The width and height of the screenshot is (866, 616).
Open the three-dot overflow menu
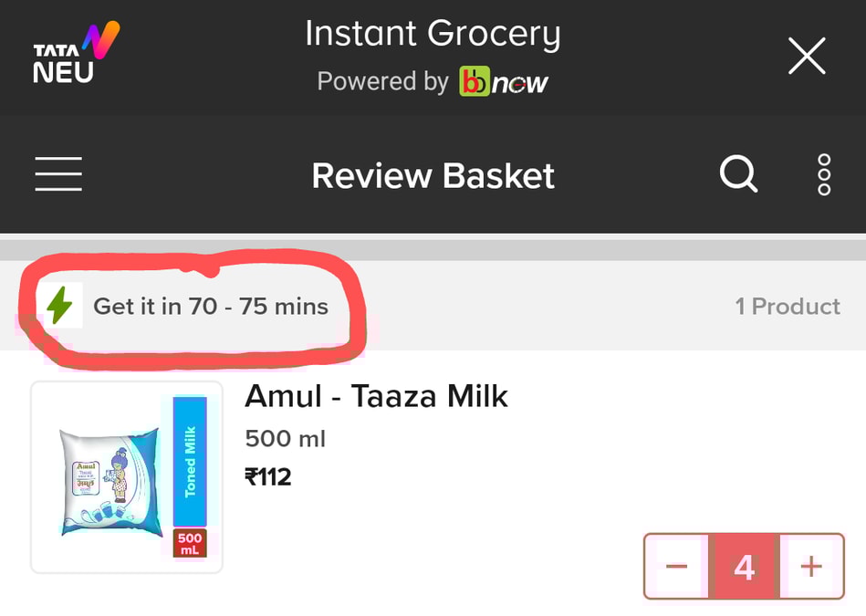pos(824,173)
